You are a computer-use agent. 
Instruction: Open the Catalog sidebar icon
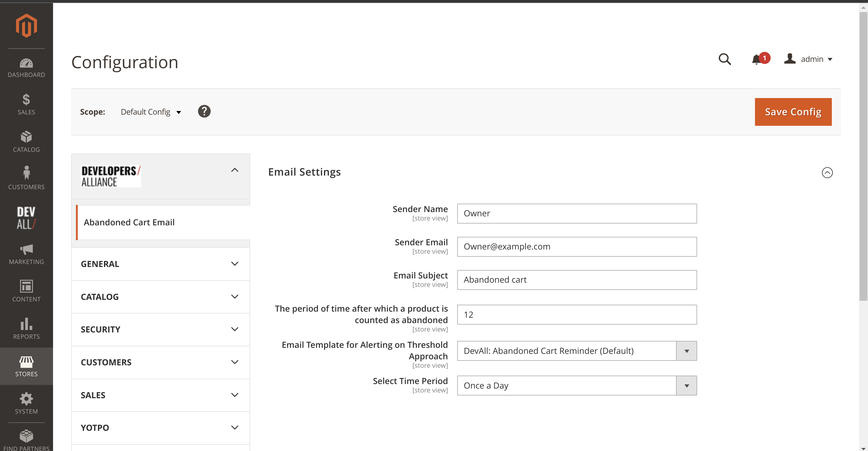click(26, 142)
